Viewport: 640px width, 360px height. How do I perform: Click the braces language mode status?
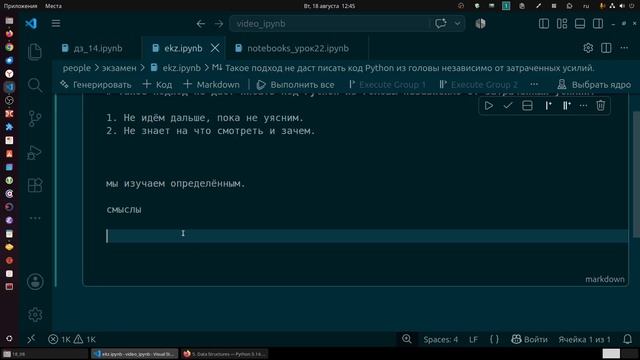(x=494, y=339)
